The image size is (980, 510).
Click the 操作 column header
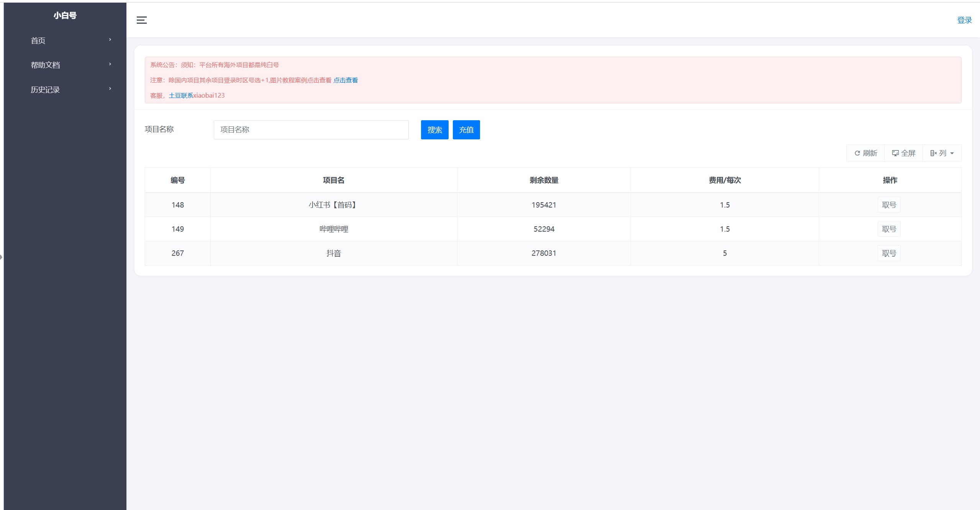[x=890, y=180]
